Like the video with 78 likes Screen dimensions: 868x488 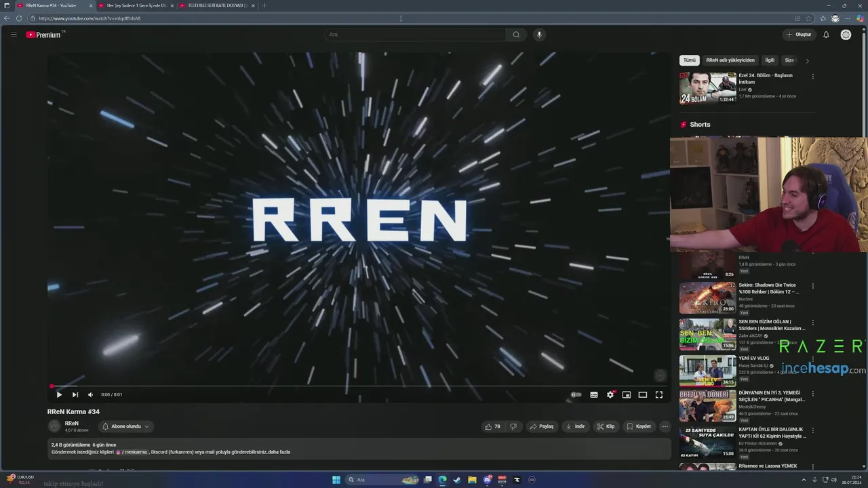pyautogui.click(x=492, y=426)
